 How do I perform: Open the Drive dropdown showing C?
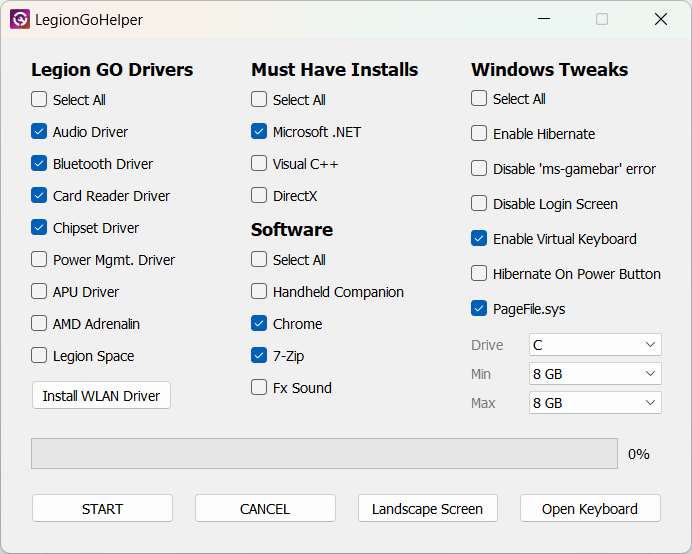pos(595,345)
